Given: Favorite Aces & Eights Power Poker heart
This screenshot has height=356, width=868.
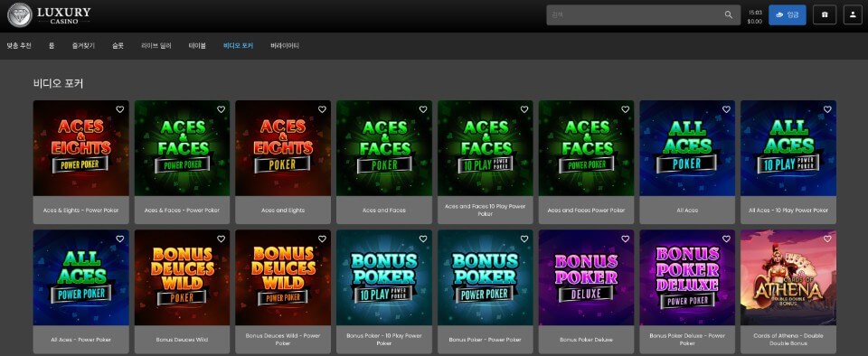Looking at the screenshot, I should (119, 109).
